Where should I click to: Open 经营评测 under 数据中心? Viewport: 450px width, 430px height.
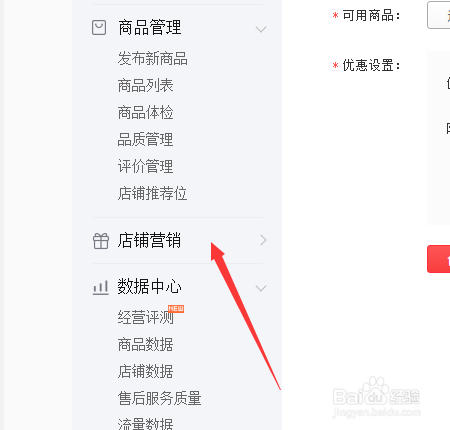[x=145, y=317]
